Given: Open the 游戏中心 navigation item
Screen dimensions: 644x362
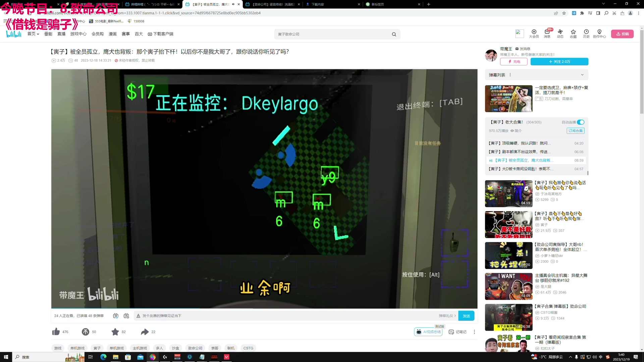Looking at the screenshot, I should click(x=78, y=34).
